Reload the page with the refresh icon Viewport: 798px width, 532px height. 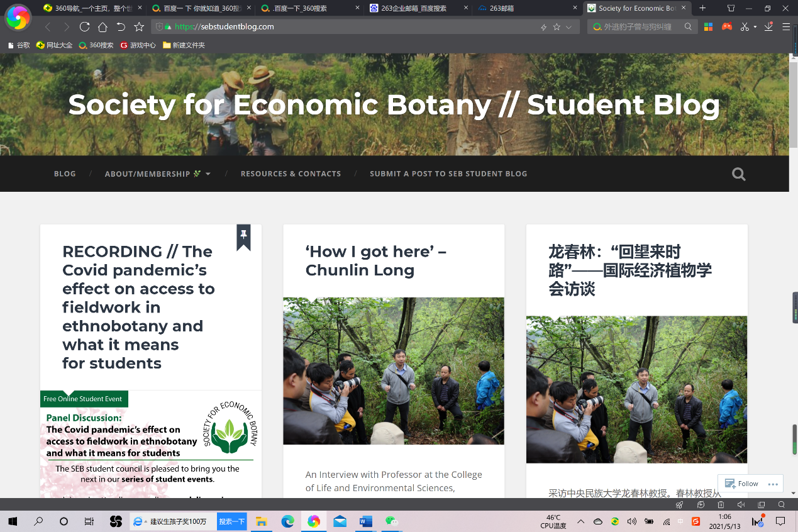point(84,27)
